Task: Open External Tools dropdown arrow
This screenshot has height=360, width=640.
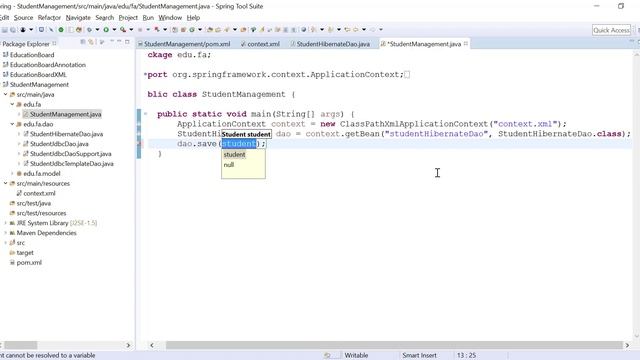Action: 131,30
